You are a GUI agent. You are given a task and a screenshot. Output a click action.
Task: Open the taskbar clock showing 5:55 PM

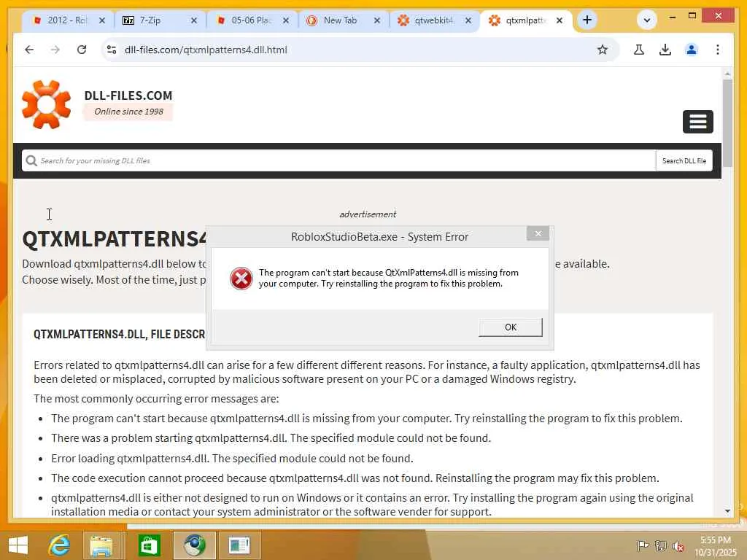(715, 545)
